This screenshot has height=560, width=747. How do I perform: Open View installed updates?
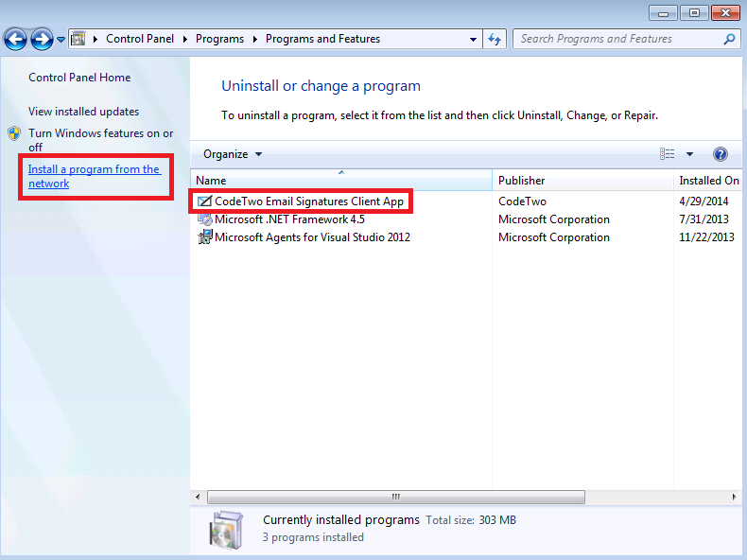[x=84, y=112]
